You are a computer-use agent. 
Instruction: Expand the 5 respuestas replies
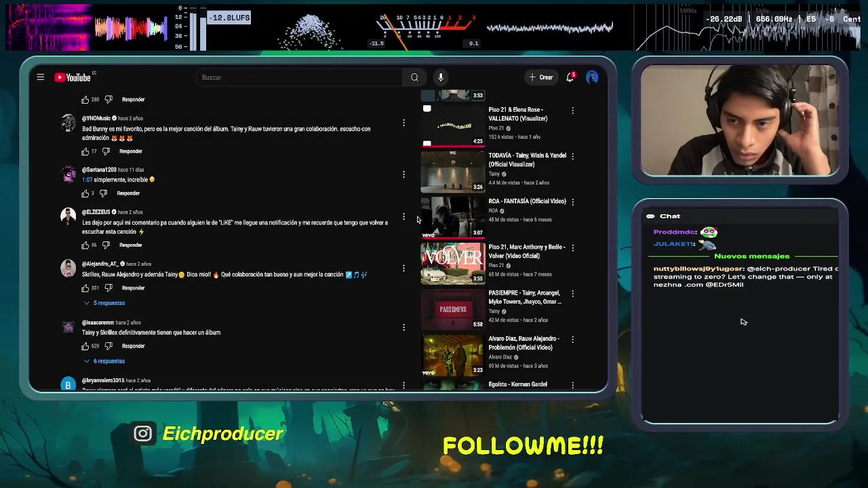(x=104, y=303)
